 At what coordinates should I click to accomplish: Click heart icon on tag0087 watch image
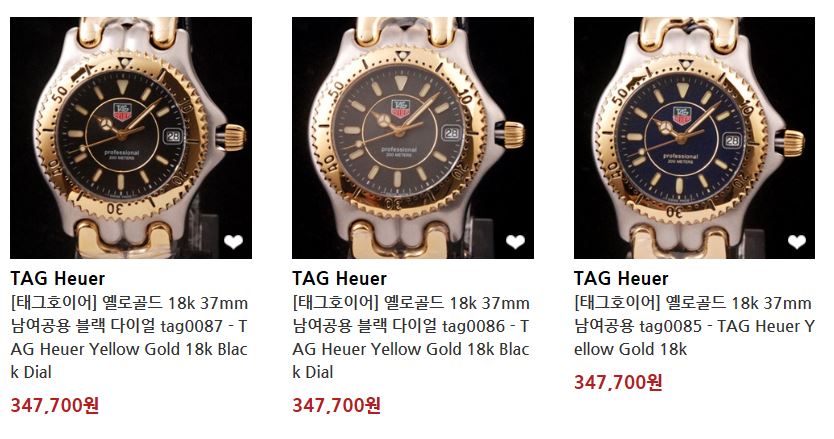(233, 242)
